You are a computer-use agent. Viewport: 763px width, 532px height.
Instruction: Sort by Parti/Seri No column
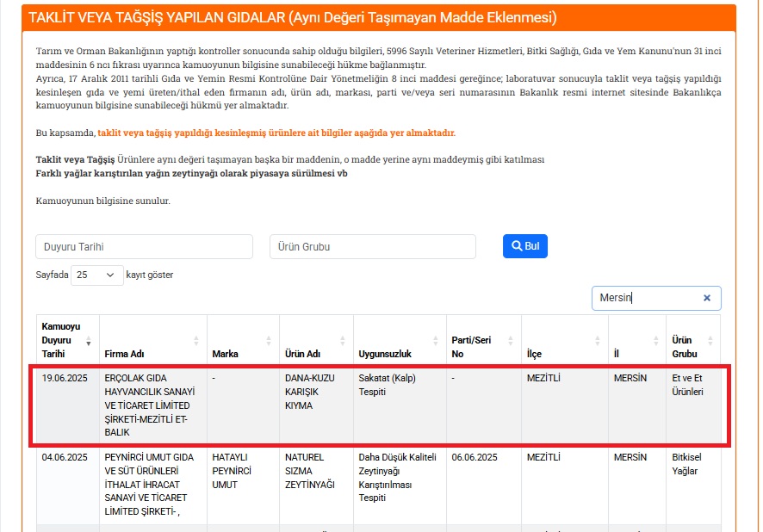click(484, 340)
